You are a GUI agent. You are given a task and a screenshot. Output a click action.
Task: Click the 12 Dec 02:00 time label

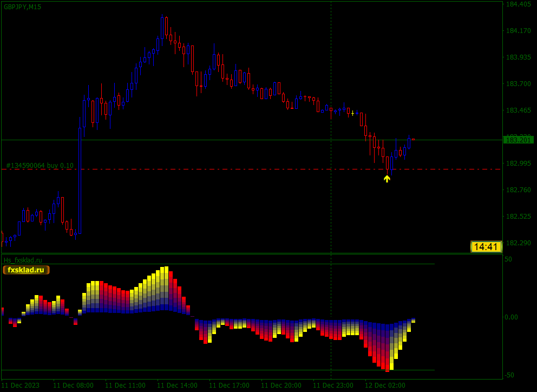[x=385, y=386]
